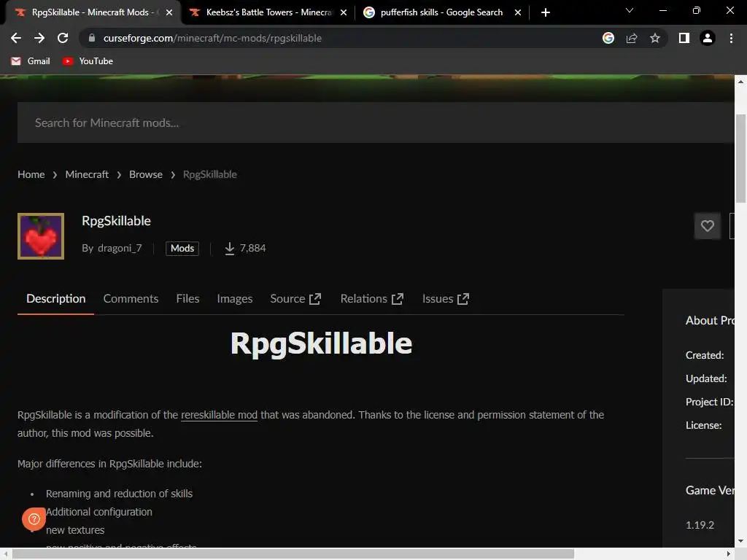Click the Search for Minecraft mods field
The width and height of the screenshot is (747, 560).
(x=376, y=122)
